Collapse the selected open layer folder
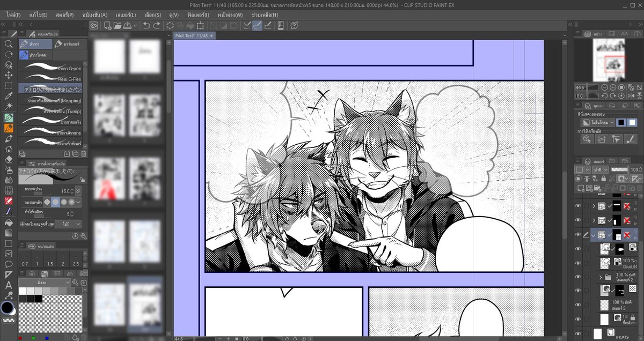 pos(594,234)
